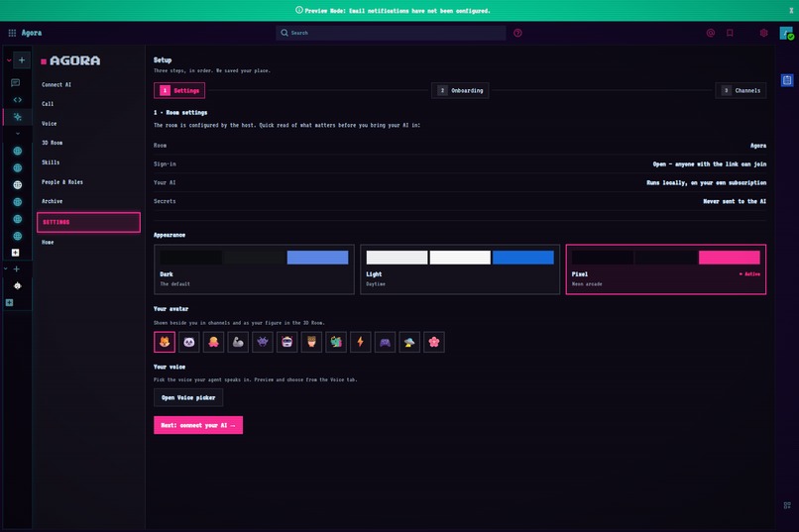Choose the game controller avatar
The image size is (799, 532).
click(385, 342)
